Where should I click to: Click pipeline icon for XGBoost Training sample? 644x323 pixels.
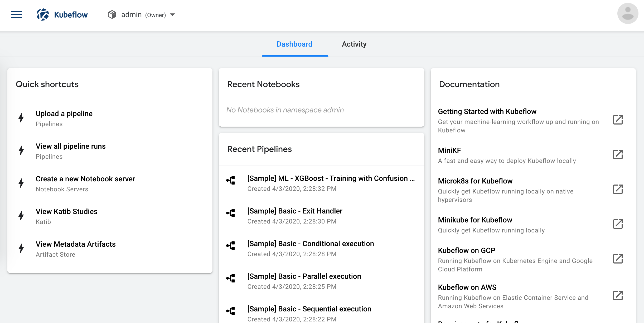(x=231, y=180)
